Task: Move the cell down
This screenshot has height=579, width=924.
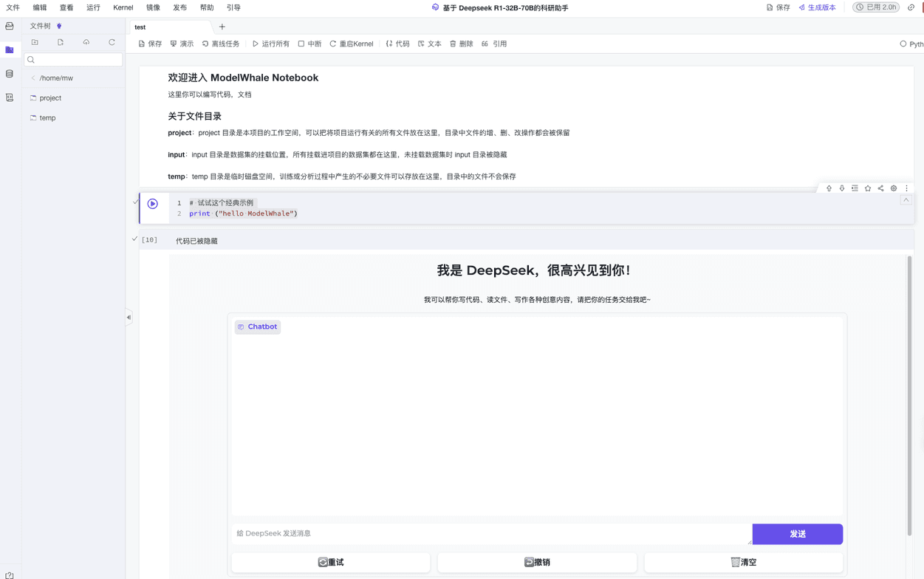Action: click(x=842, y=188)
